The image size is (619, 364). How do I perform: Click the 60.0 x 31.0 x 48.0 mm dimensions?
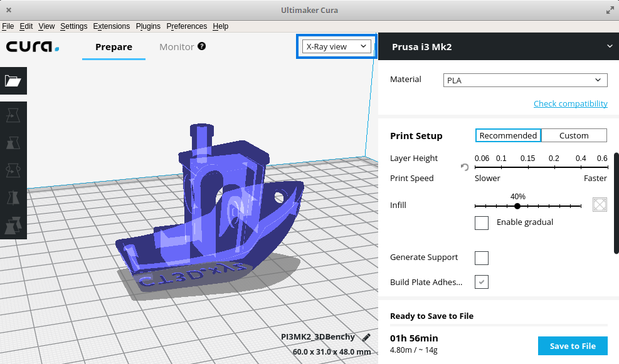coord(332,351)
